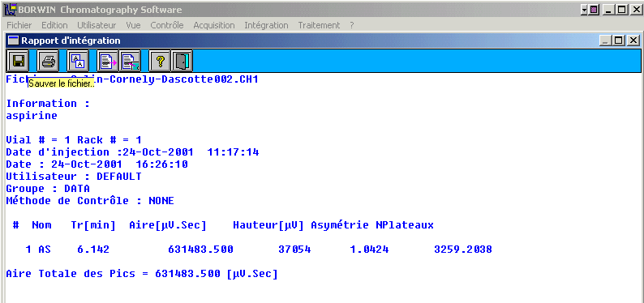The height and width of the screenshot is (303, 644).
Task: Open the Traitement menu
Action: (319, 25)
